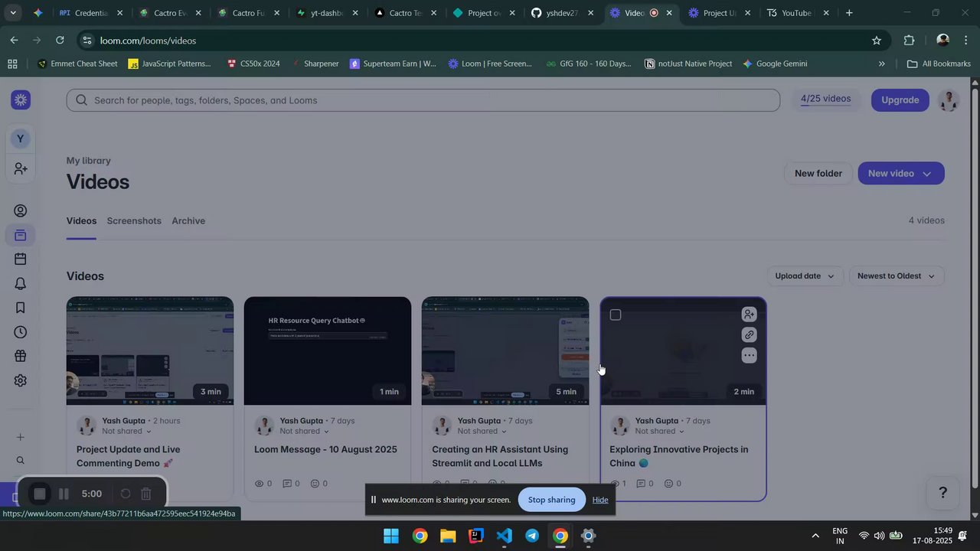Delete the recording with the trash icon
The height and width of the screenshot is (551, 980).
tap(146, 494)
